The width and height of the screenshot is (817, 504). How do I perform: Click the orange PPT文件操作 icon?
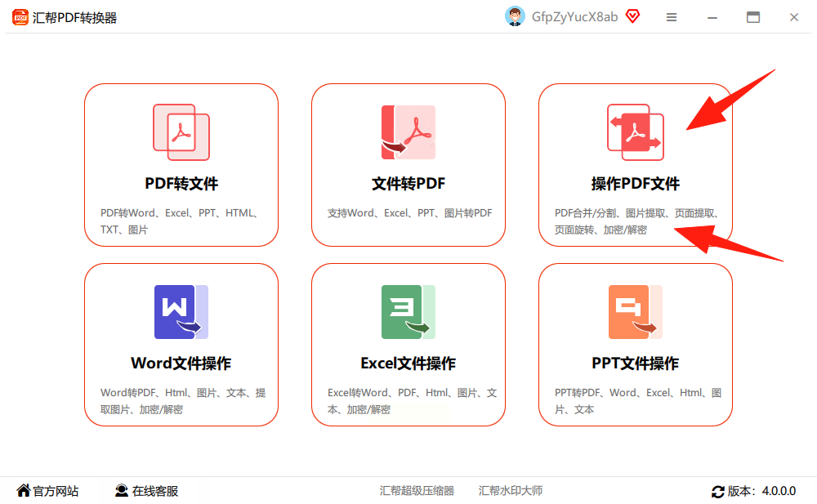coord(636,312)
